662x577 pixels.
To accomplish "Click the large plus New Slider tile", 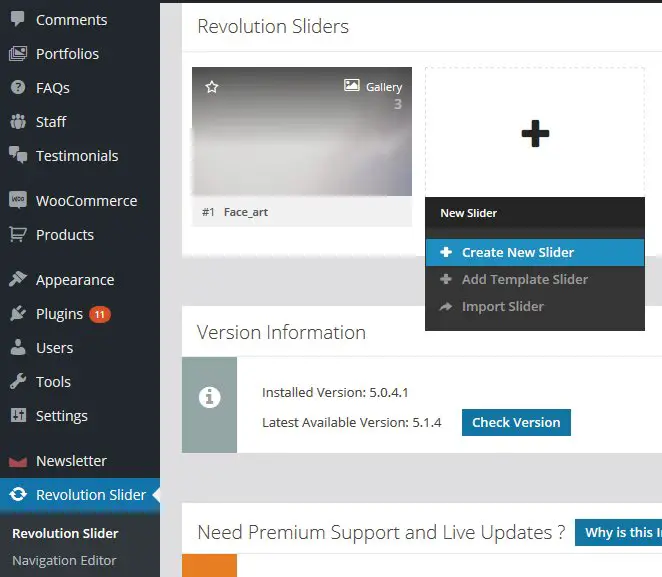I will (535, 133).
